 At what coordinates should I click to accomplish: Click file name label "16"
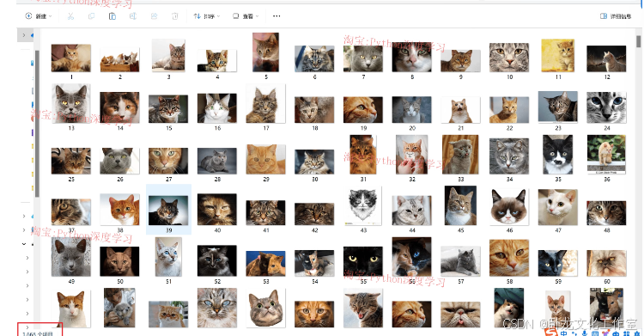[217, 128]
